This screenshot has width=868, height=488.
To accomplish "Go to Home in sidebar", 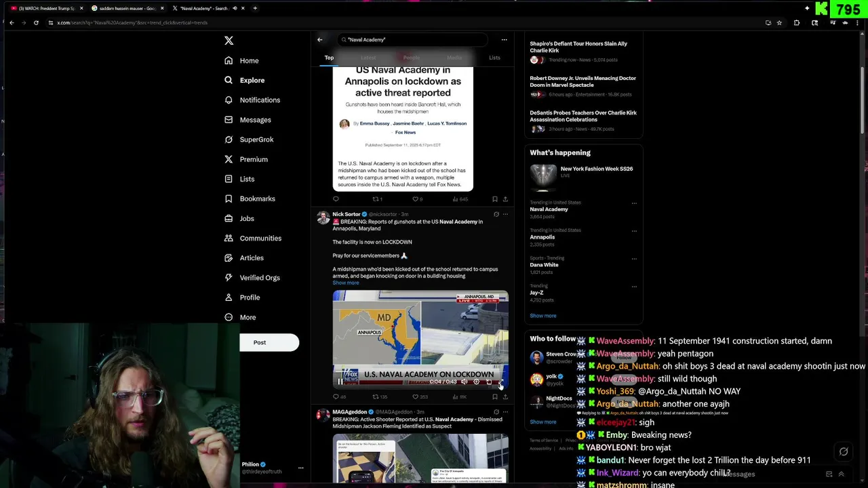I will tap(242, 60).
